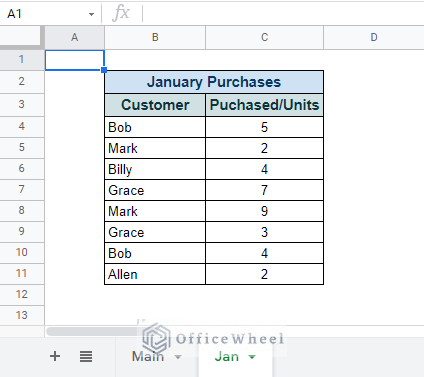This screenshot has width=424, height=377.
Task: Select the Mark cell in row 8
Action: [155, 211]
